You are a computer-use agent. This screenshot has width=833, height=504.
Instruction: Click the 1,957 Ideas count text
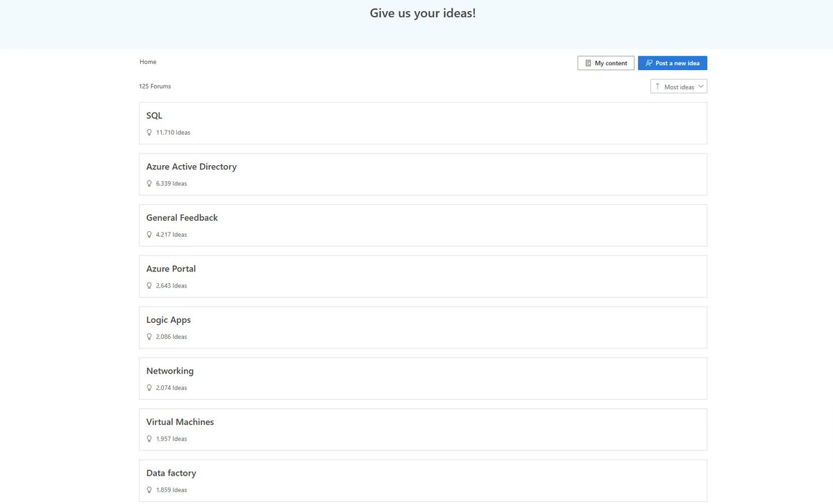(171, 439)
